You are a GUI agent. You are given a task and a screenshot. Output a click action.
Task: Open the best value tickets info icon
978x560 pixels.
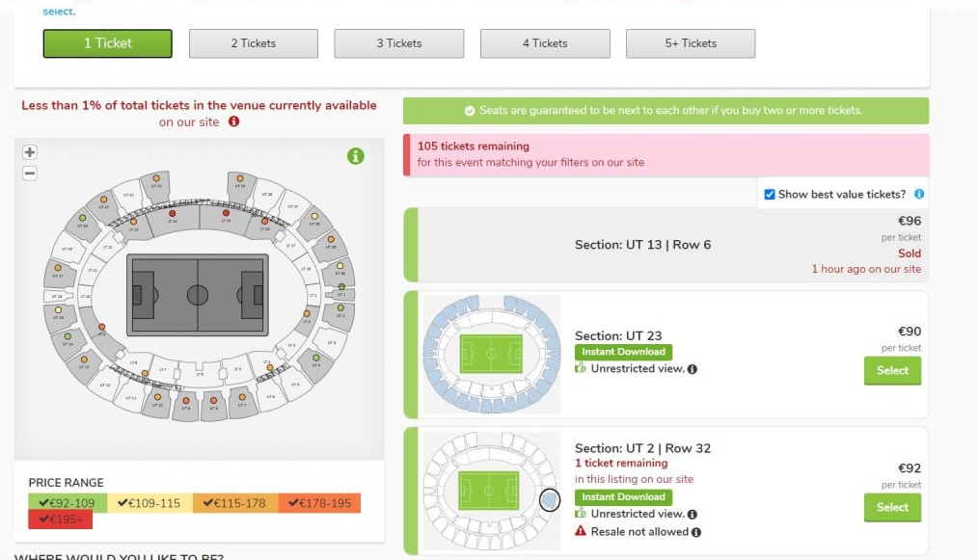pos(919,194)
